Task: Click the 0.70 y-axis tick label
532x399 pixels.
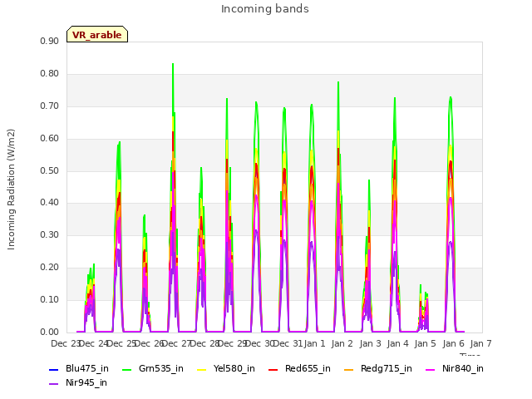Action: pos(50,106)
